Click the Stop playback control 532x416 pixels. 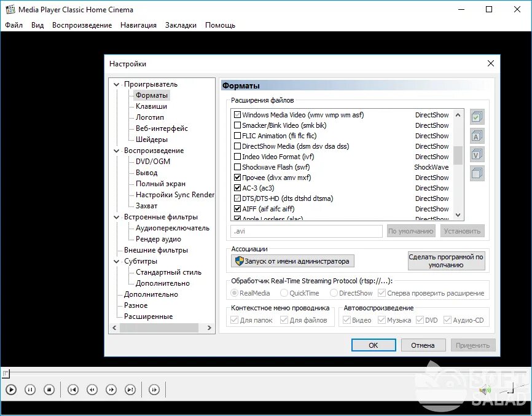[49, 390]
